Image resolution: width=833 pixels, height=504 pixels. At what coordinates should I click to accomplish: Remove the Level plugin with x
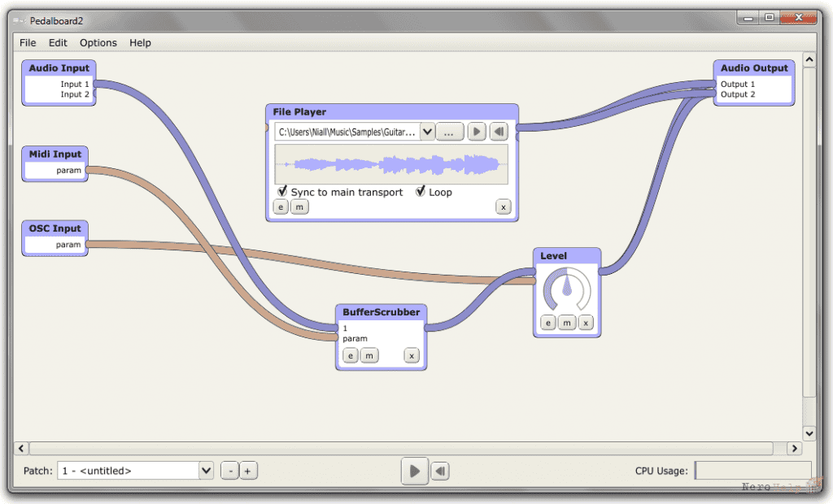point(586,323)
